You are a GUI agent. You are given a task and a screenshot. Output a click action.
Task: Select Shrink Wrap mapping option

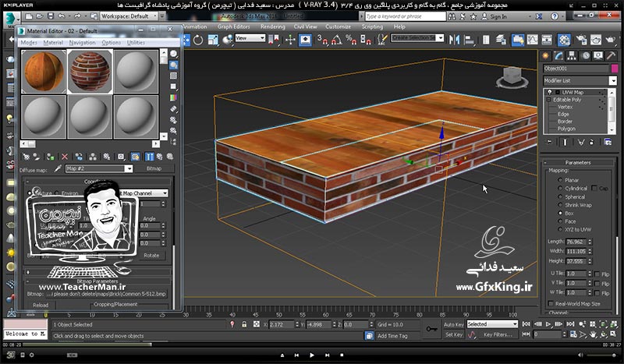click(x=560, y=205)
